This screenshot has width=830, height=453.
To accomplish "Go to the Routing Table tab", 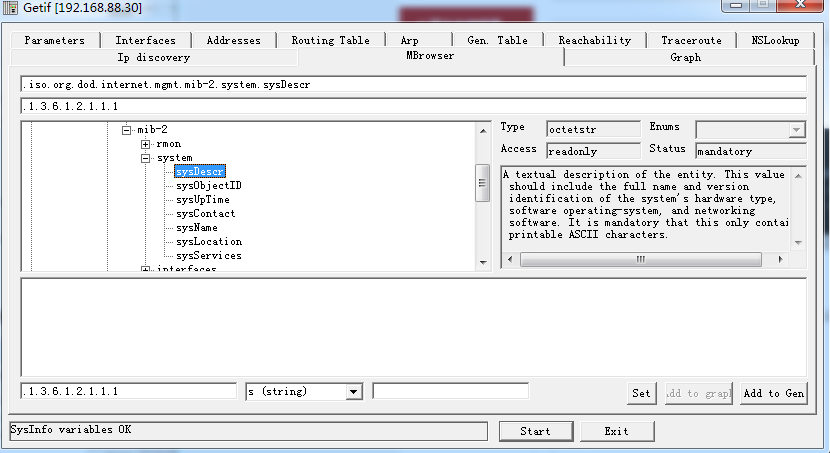I will coord(330,40).
